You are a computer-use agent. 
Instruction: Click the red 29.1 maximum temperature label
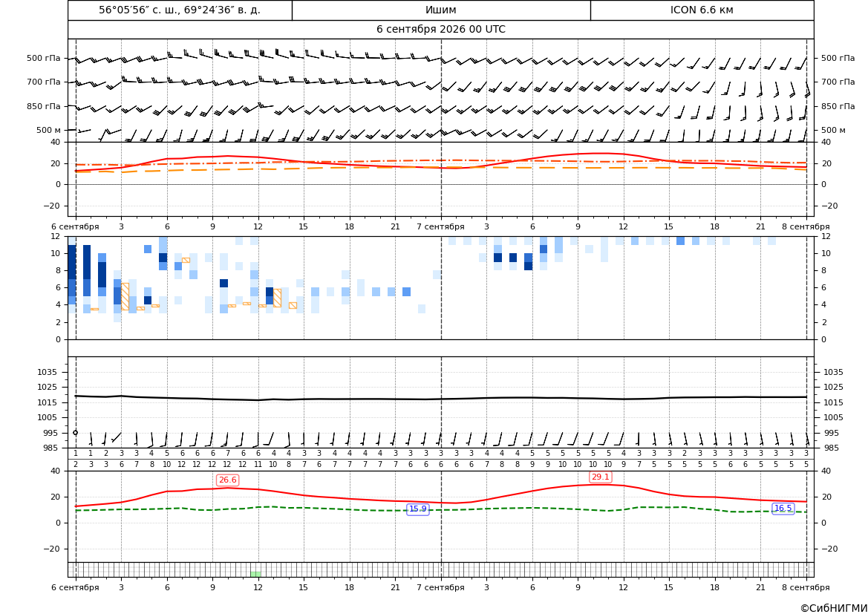601,477
